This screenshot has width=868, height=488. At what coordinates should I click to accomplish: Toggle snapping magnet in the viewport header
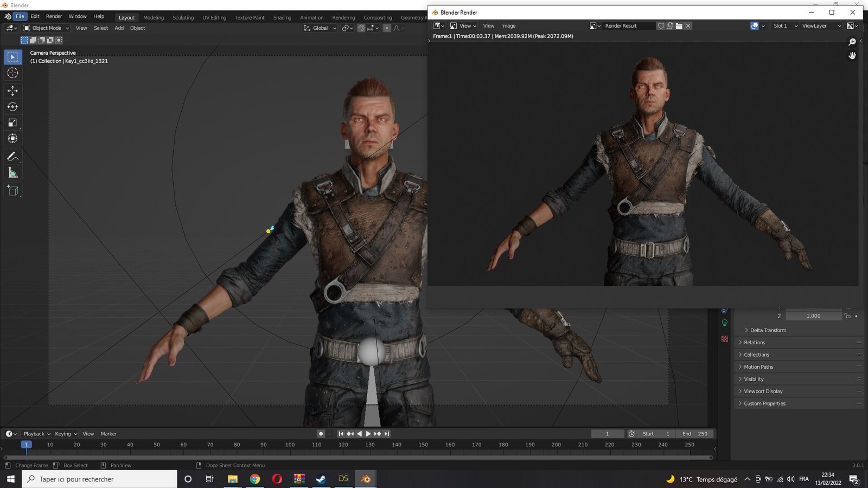click(361, 28)
